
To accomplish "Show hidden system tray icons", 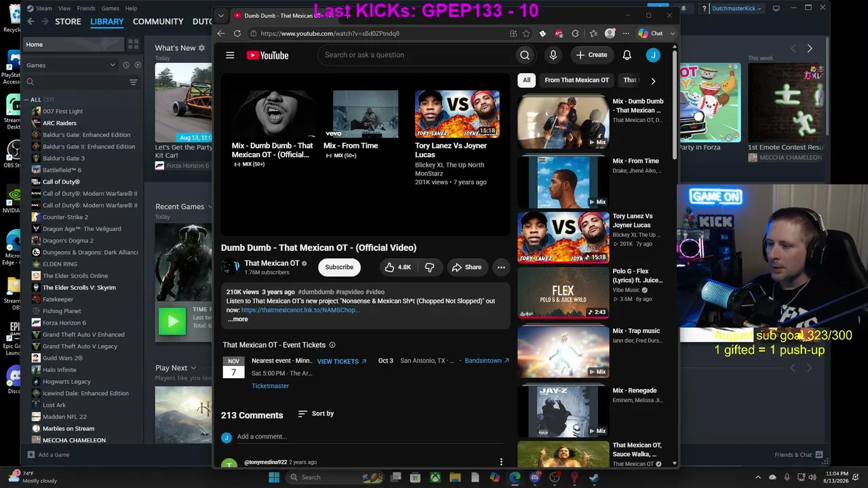I will pyautogui.click(x=758, y=477).
